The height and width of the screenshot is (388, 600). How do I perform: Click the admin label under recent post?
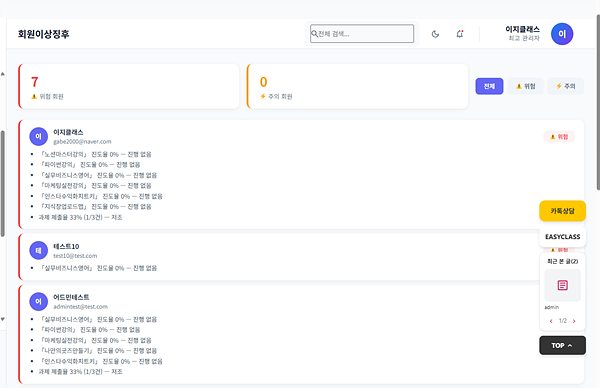click(x=551, y=307)
